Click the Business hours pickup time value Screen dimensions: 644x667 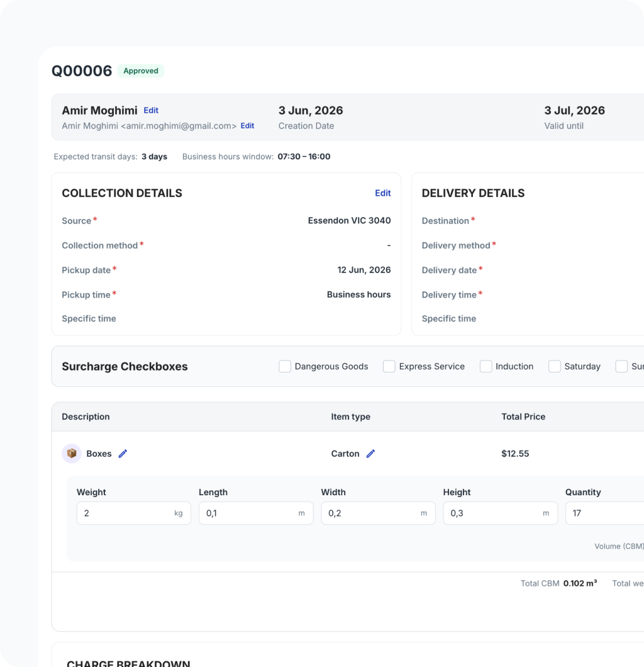pos(358,294)
